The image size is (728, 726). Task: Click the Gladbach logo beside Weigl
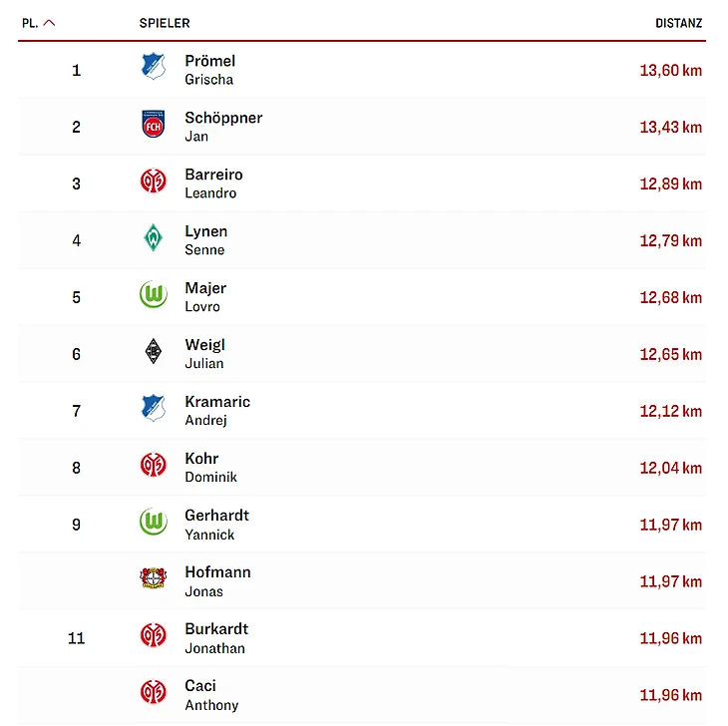pyautogui.click(x=153, y=351)
